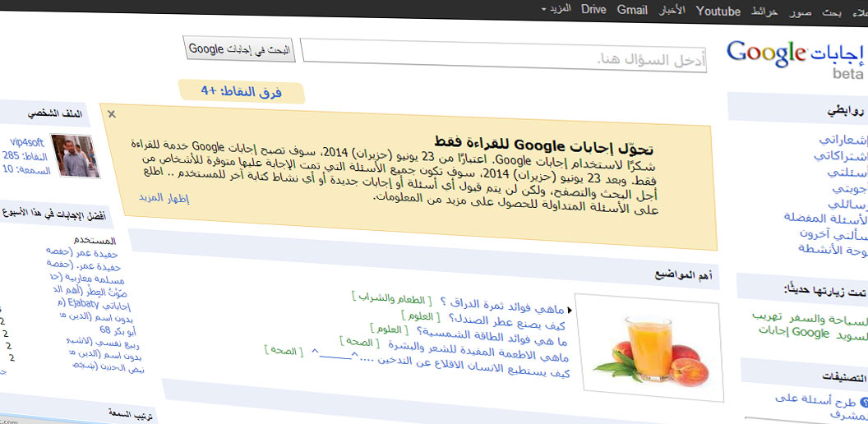
Task: Open Gmail from the top bar
Action: pyautogui.click(x=632, y=10)
